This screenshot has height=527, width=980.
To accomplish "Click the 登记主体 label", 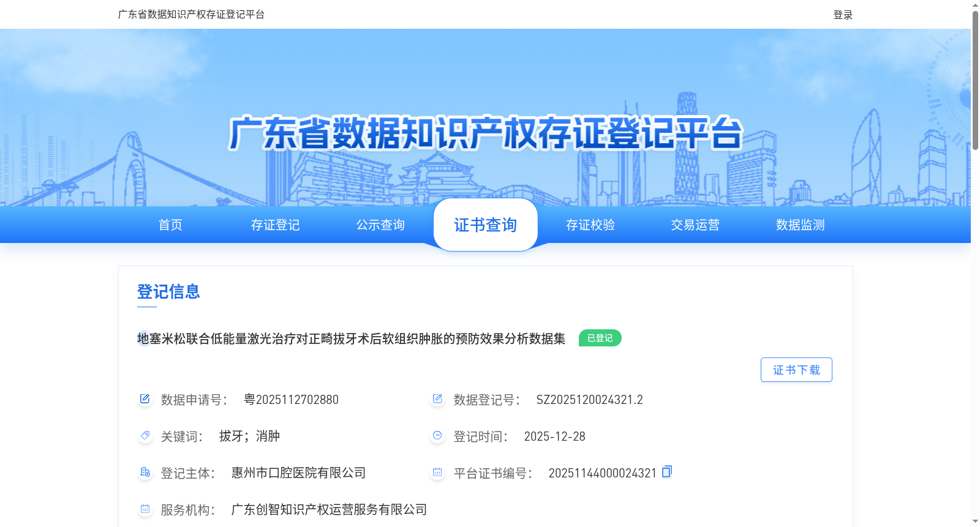I will click(x=187, y=473).
